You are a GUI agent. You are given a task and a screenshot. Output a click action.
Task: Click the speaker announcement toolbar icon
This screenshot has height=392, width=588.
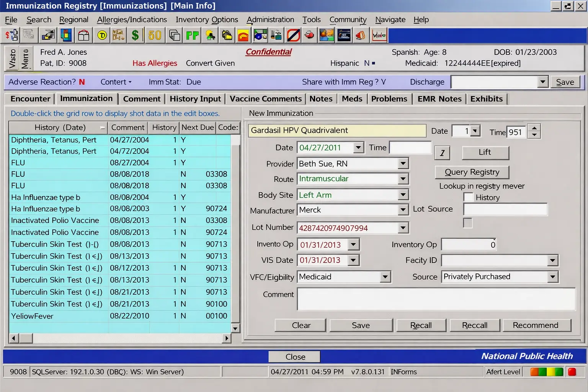[x=360, y=35]
